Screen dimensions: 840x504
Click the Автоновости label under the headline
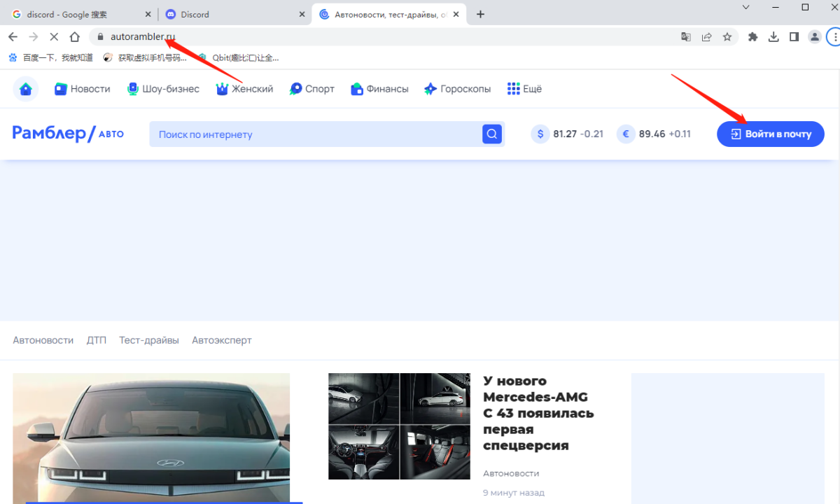coord(511,473)
